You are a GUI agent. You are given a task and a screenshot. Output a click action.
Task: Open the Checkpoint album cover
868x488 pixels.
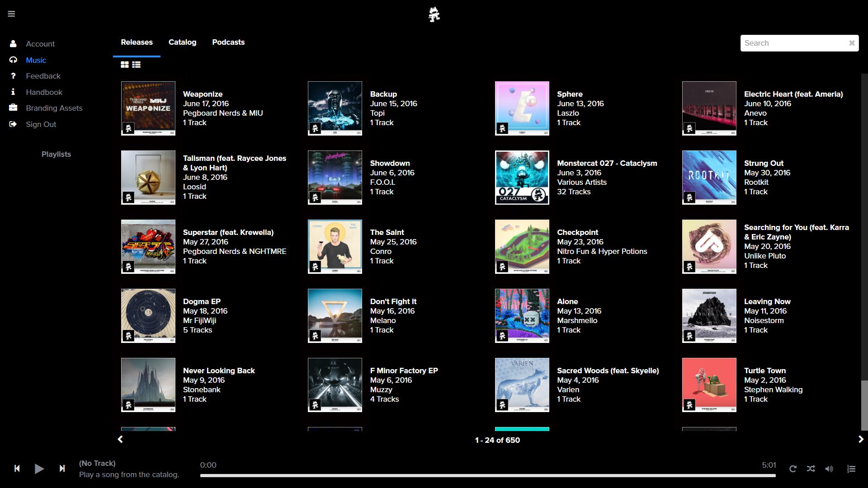[522, 247]
